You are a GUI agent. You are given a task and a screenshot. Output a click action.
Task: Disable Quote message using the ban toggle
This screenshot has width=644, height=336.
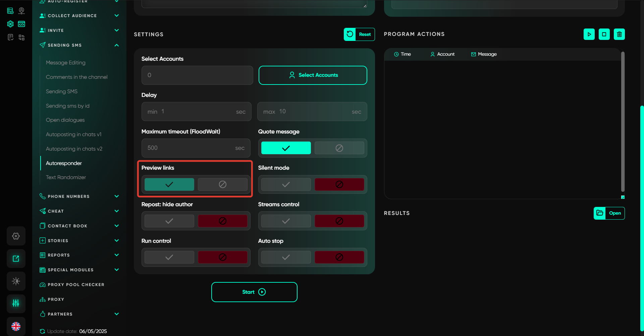tap(339, 148)
